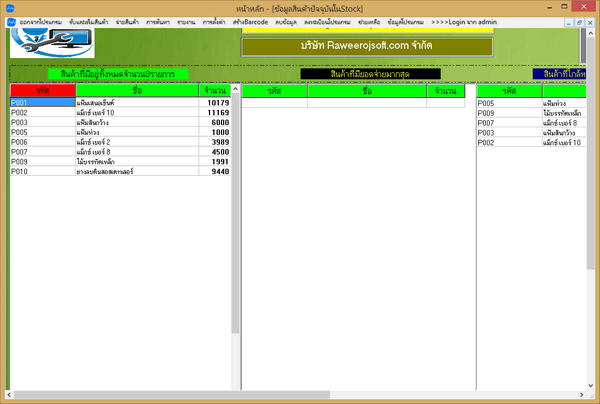The image size is (600, 404).
Task: Open the การตั้งค่า (settings) menu
Action: (214, 22)
